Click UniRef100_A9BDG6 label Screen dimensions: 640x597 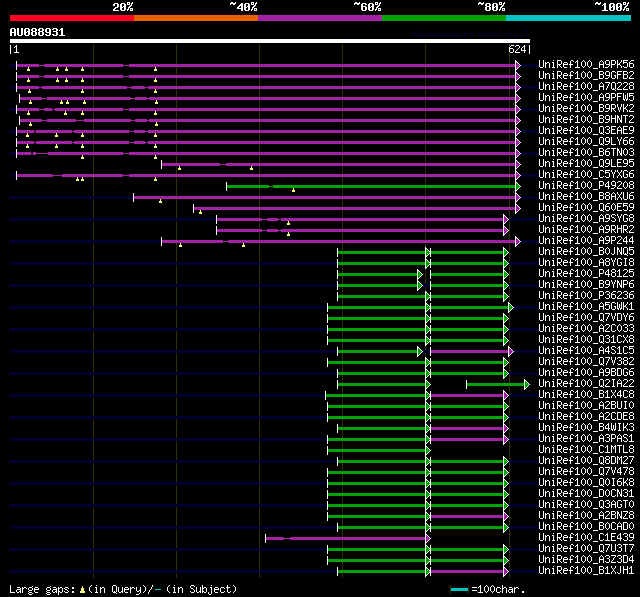point(586,373)
